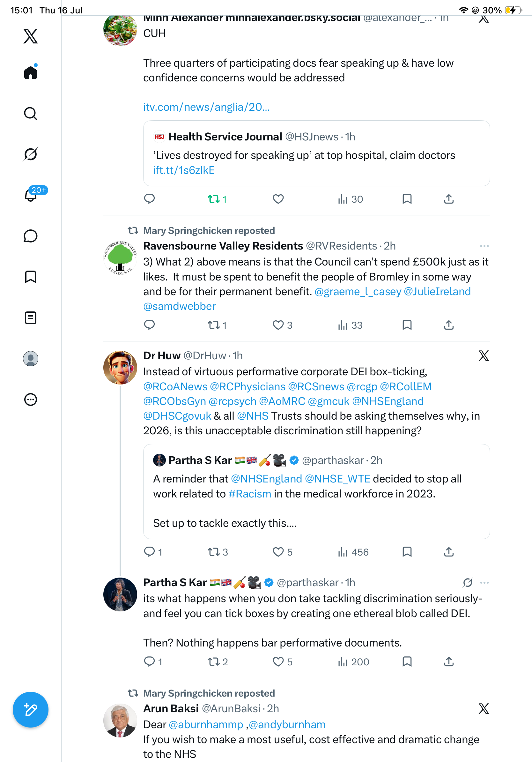The width and height of the screenshot is (532, 762).
Task: Open Messages in the sidebar
Action: (31, 236)
